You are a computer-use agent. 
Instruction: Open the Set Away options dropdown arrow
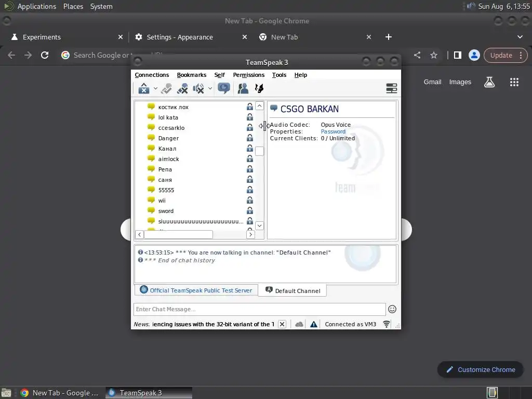click(155, 88)
